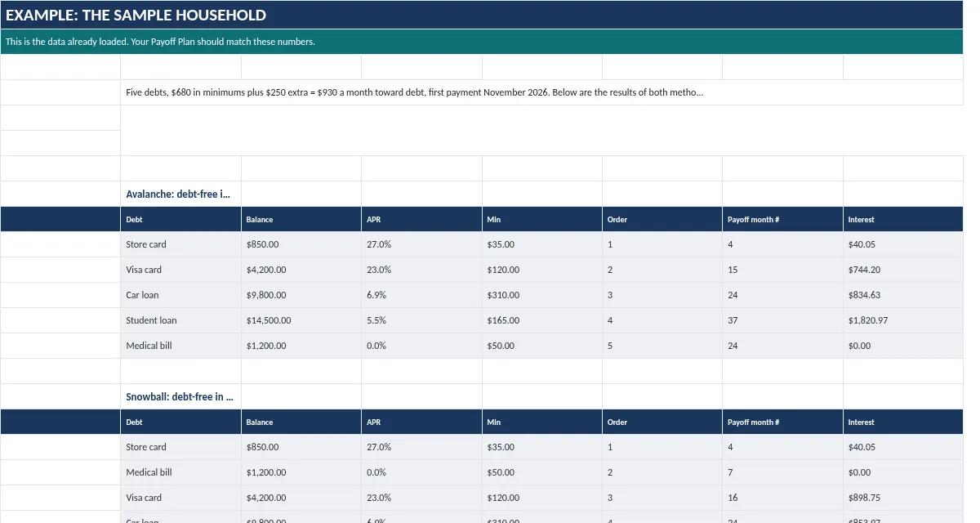This screenshot has width=980, height=523.
Task: Click the Snowball table's "Order" header
Action: 662,422
